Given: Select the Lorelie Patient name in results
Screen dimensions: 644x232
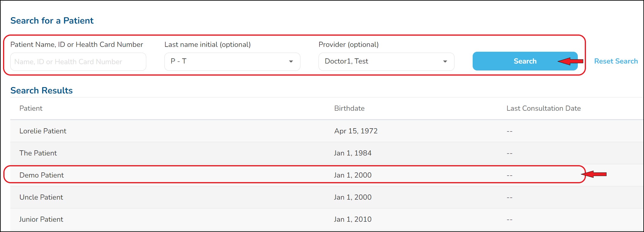Looking at the screenshot, I should point(43,131).
